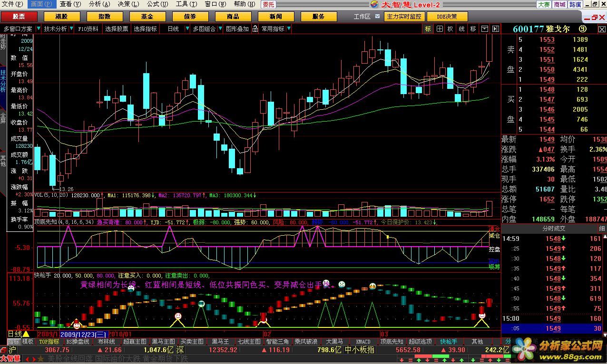Screen dimensions: 607x364
Task: Click the 选择指标 toolbar item
Action: pos(145,29)
